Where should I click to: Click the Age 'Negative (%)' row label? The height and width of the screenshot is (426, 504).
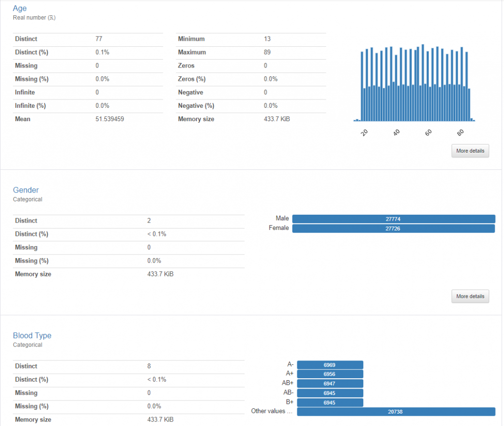[x=196, y=106]
